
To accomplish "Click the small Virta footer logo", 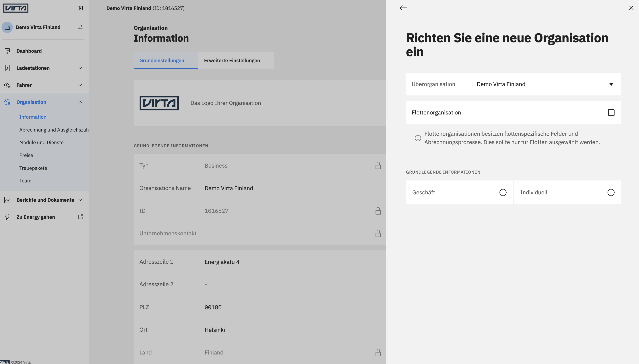I will click(5, 362).
